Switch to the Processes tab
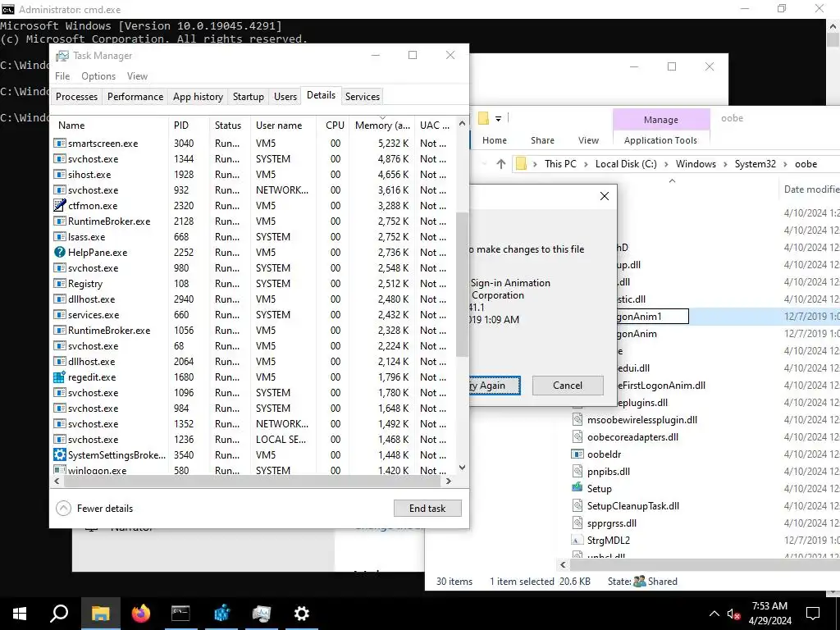The height and width of the screenshot is (630, 840). (x=76, y=97)
